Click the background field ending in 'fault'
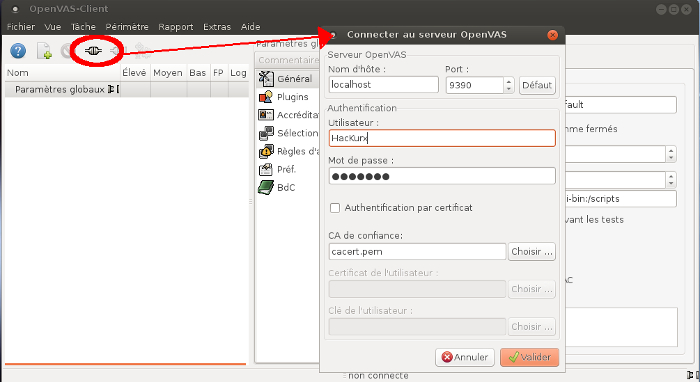The width and height of the screenshot is (700, 382). pos(621,105)
